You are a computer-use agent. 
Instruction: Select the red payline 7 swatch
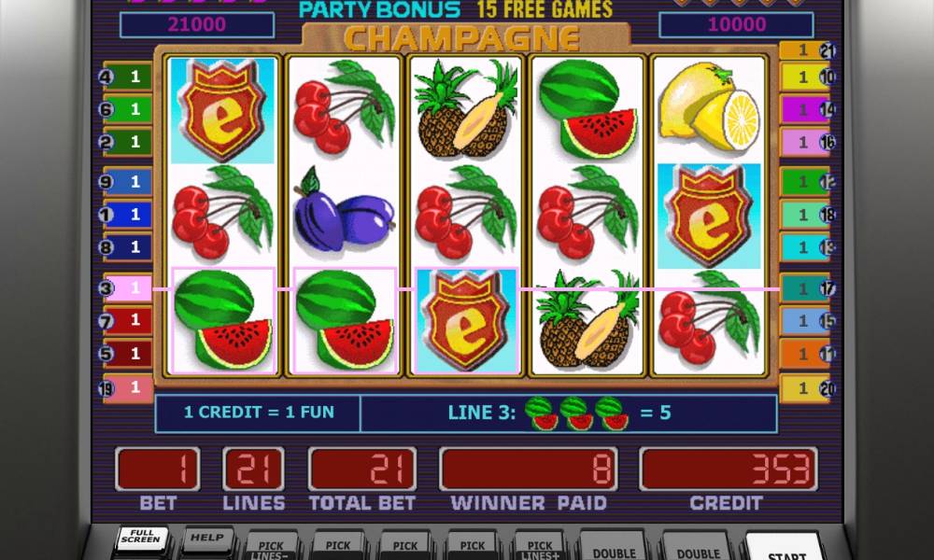pyautogui.click(x=126, y=321)
